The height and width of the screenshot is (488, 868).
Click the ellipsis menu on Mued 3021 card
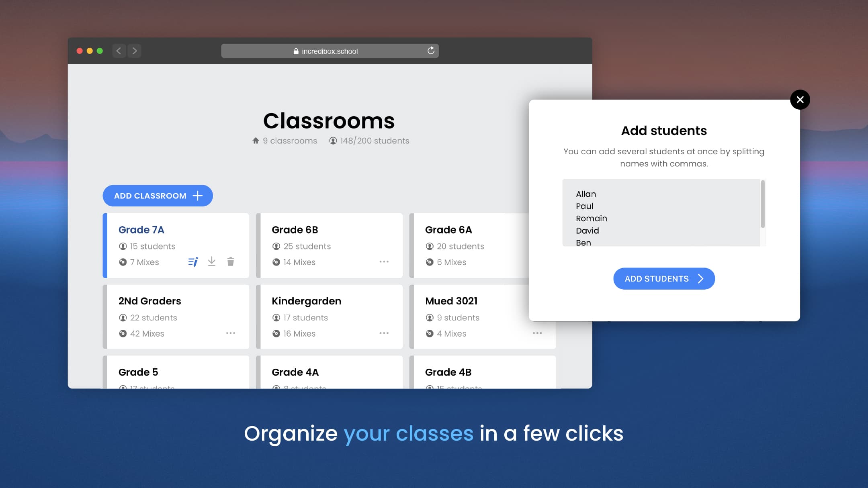[x=536, y=333]
